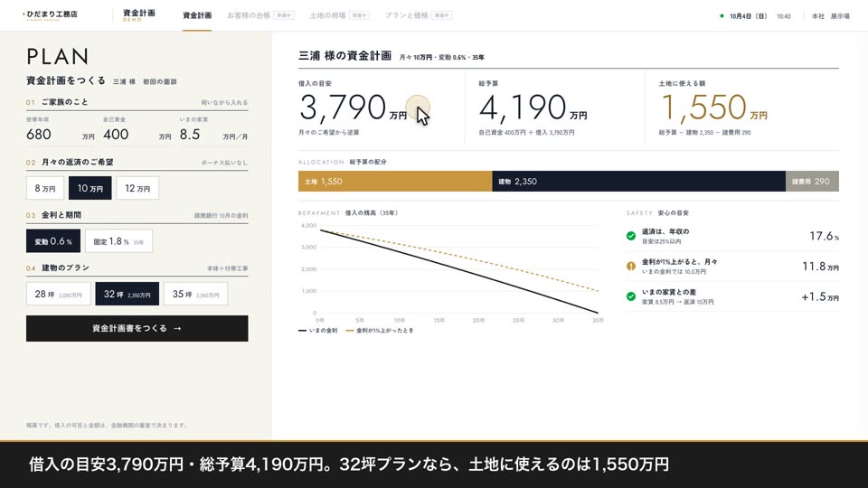The height and width of the screenshot is (488, 868).
Task: Select the 35坪 building plan
Action: point(195,295)
